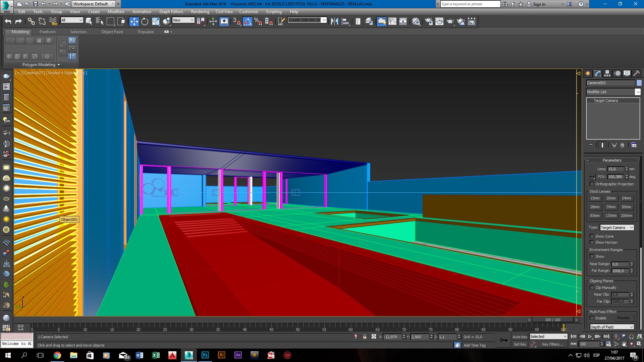
Task: Select the Move/Select tool in toolbar
Action: tap(133, 21)
